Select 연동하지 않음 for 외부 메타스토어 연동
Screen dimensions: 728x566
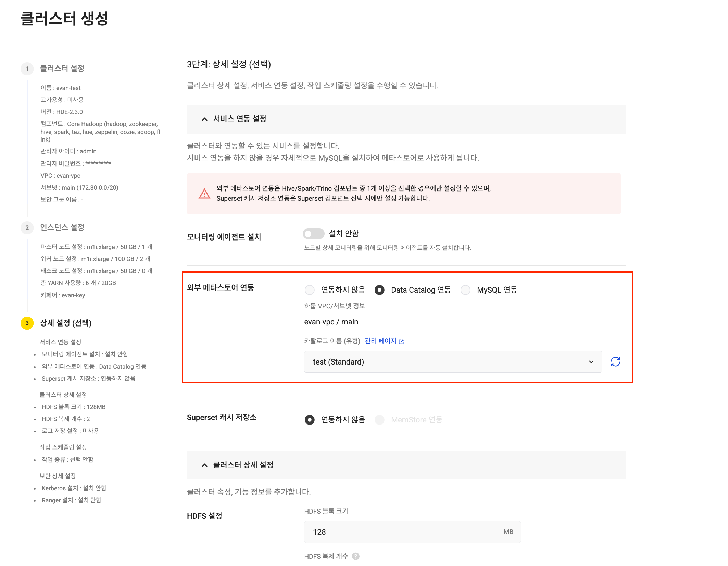[310, 290]
